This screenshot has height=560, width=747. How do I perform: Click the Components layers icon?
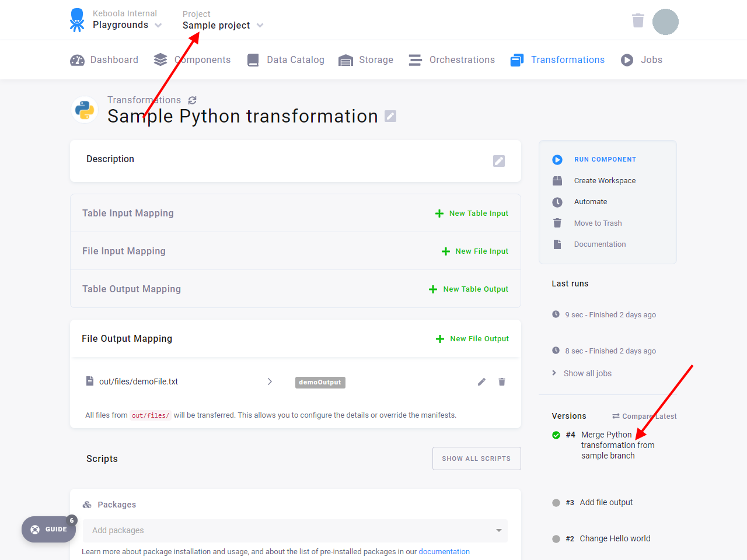coord(160,60)
